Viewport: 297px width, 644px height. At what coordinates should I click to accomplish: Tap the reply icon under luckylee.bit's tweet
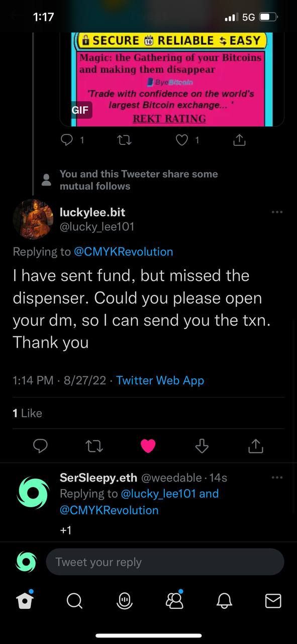[40, 445]
